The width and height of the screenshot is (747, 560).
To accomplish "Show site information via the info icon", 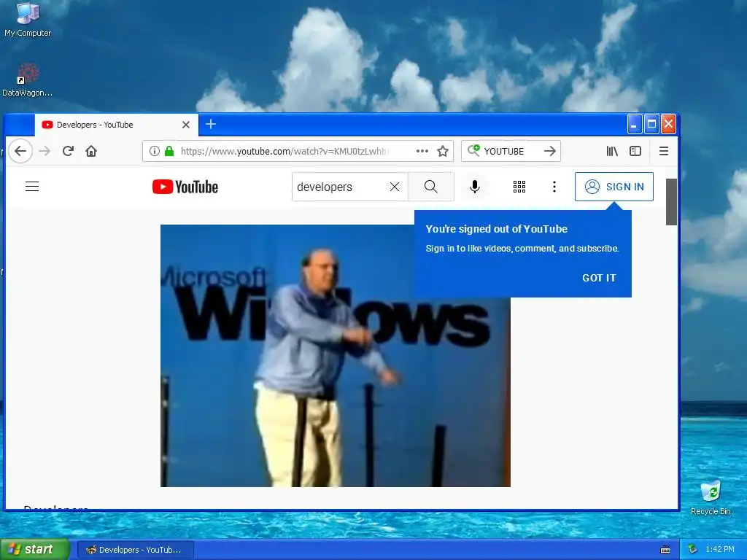I will pos(155,151).
